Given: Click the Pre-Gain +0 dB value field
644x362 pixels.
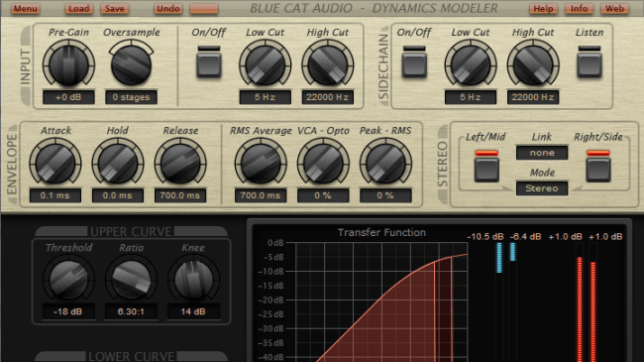Looking at the screenshot, I should (x=68, y=97).
